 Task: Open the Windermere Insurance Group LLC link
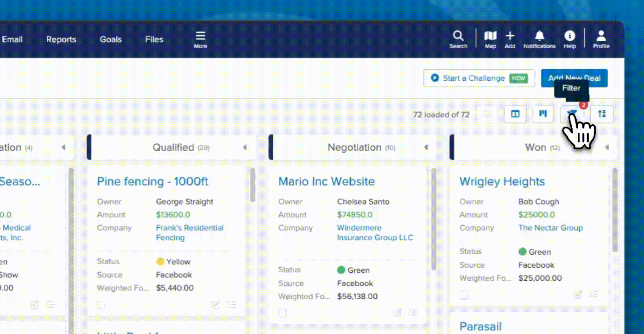374,233
